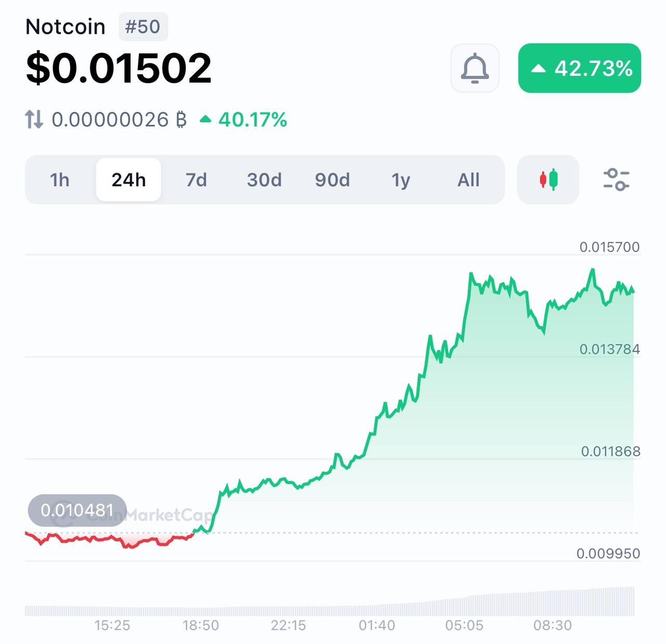Show the 1y price chart

[401, 180]
